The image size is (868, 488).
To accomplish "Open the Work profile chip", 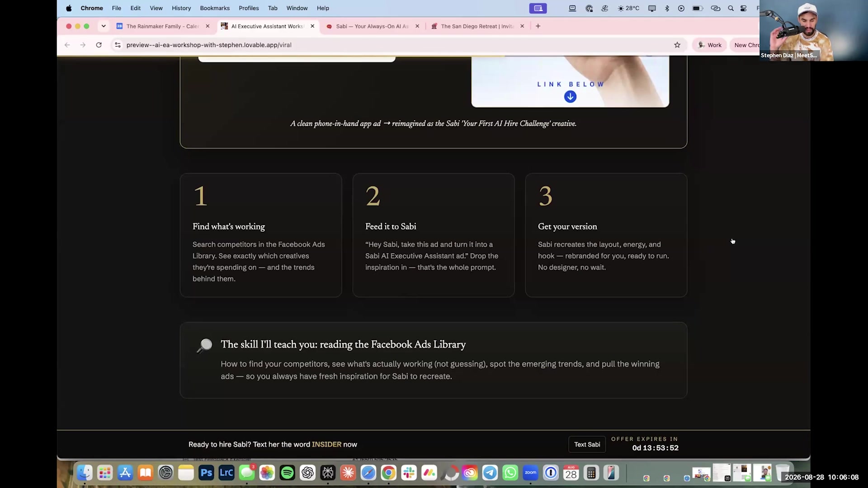I will point(709,45).
